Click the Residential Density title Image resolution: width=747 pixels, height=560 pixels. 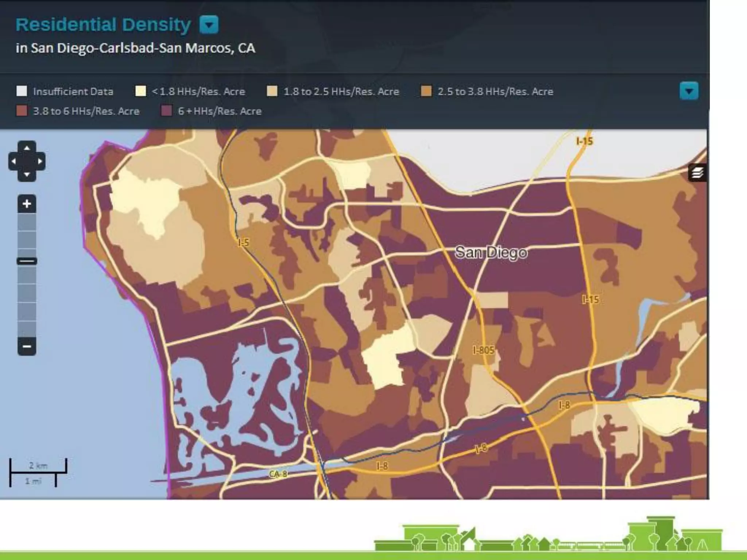point(103,25)
